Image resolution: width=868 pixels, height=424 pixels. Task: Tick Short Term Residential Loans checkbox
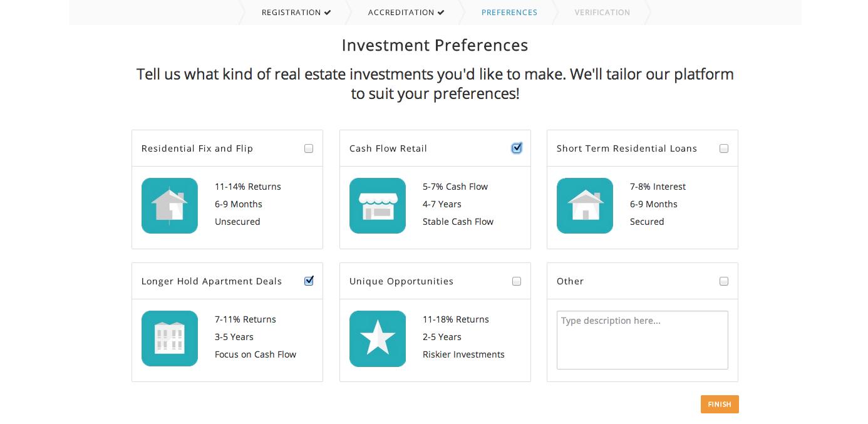pos(724,148)
